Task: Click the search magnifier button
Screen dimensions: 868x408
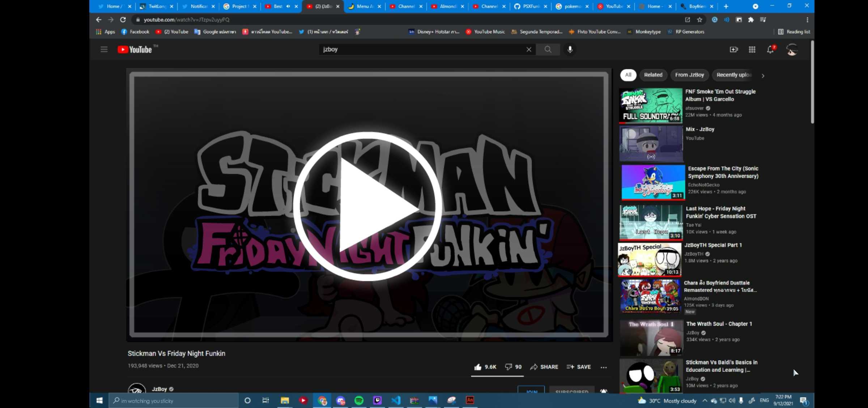Action: 548,49
